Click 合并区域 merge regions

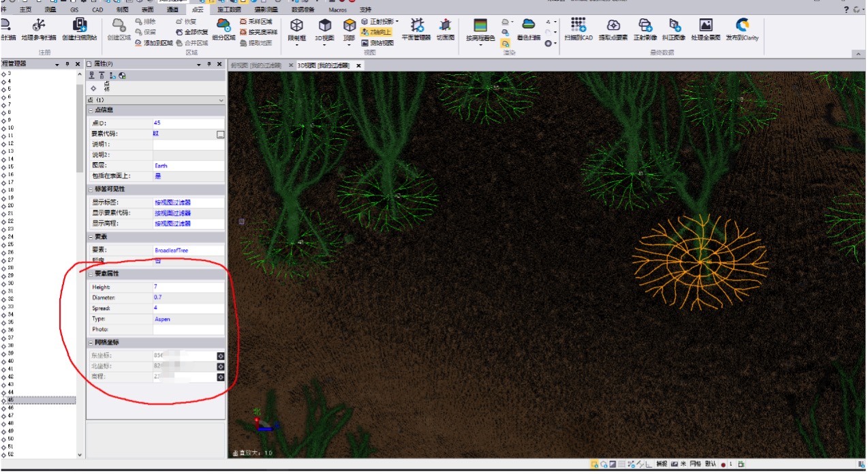[x=192, y=42]
